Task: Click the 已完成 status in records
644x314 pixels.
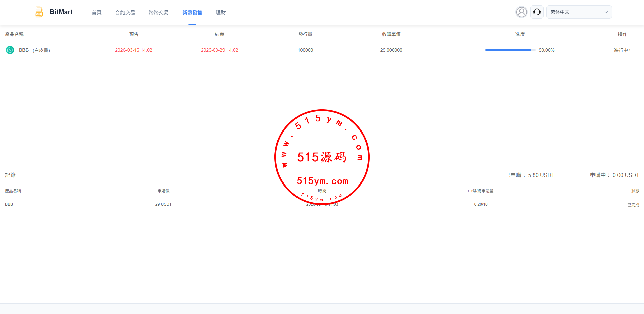Action: [x=633, y=205]
